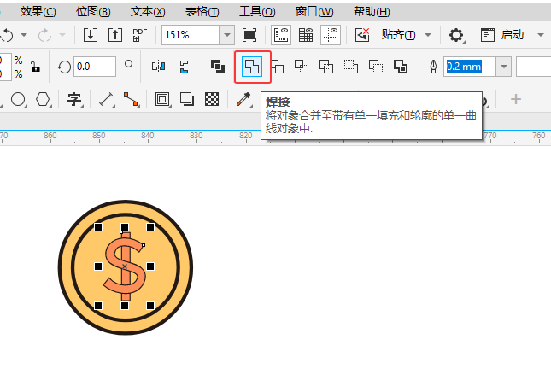Viewport: 551px width, 392px height.
Task: Click the full-screen preview icon
Action: point(249,35)
